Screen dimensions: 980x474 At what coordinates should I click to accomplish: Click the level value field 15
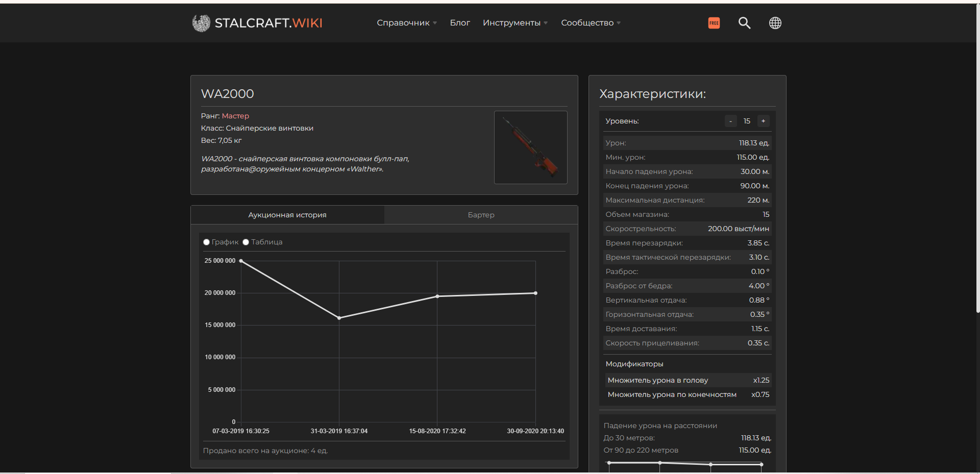pos(747,121)
